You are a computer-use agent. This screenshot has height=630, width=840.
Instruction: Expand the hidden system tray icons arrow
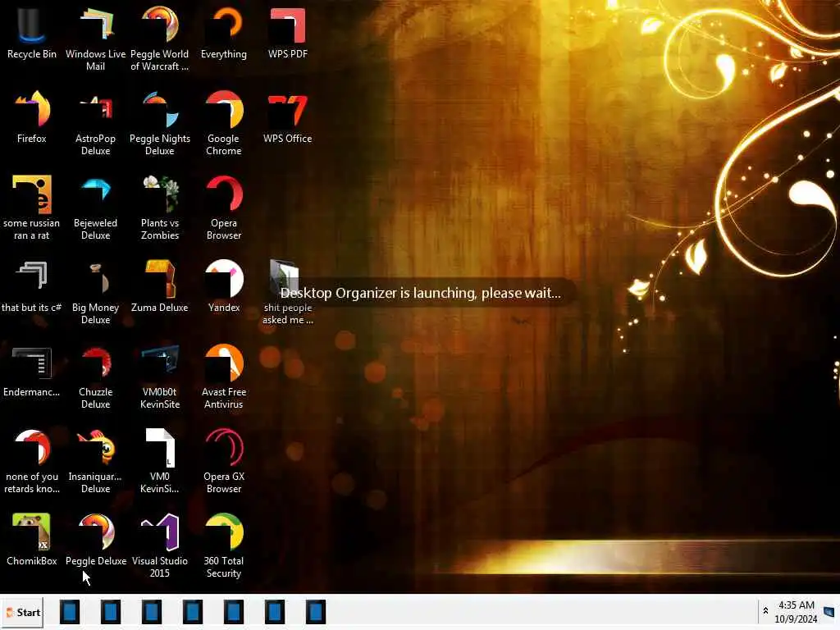[x=765, y=610]
